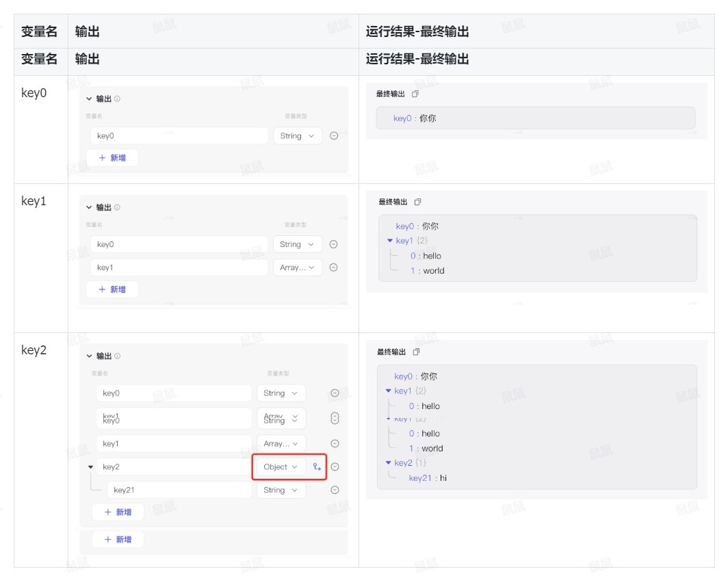The image size is (728, 578).
Task: Select '1 : world' in the key2 row result
Action: pyautogui.click(x=426, y=449)
